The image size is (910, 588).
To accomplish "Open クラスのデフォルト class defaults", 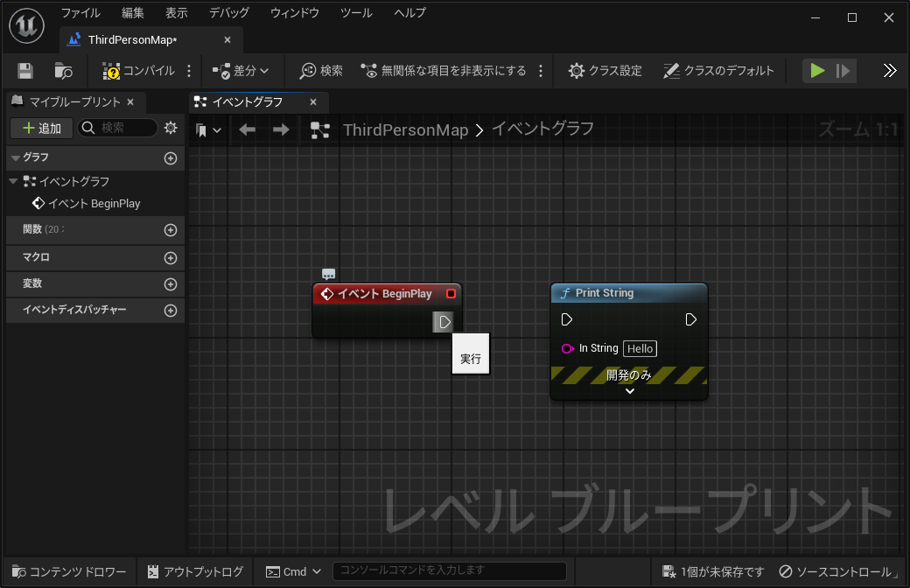I will (x=718, y=71).
